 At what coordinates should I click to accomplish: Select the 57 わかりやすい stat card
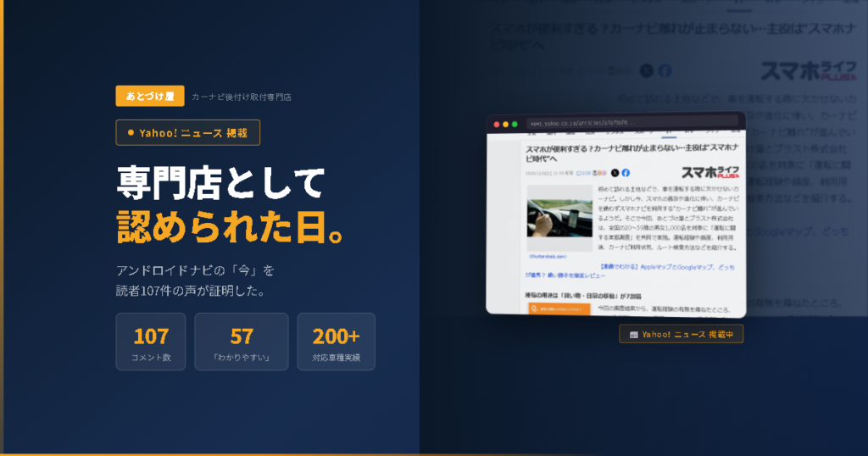[x=242, y=342]
